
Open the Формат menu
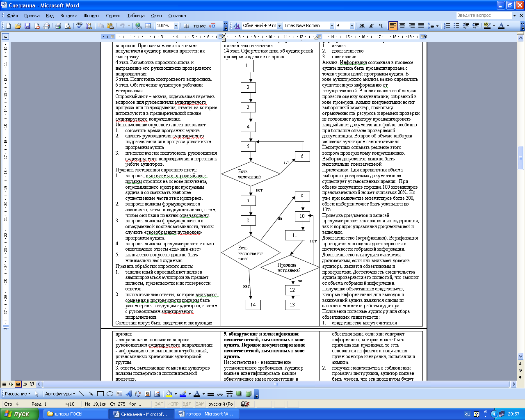click(x=91, y=16)
